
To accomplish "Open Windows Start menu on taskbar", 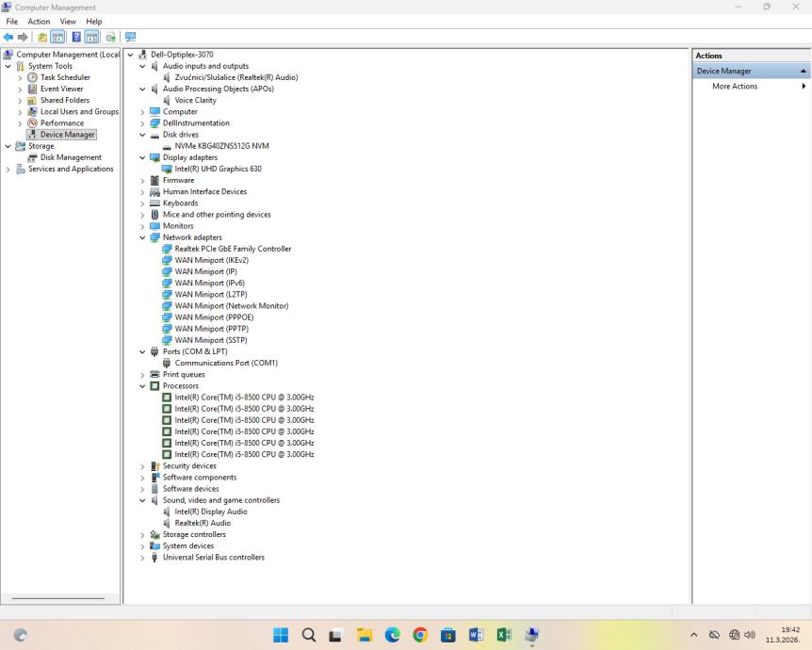I will pos(281,635).
